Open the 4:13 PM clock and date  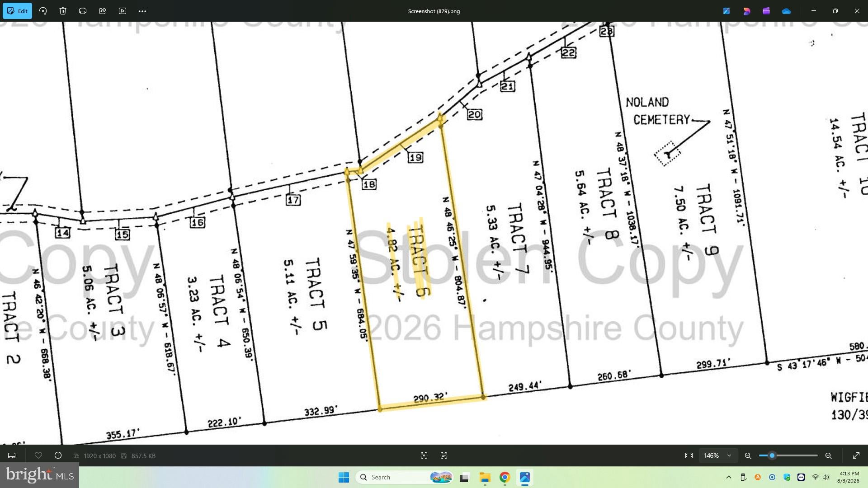tap(848, 477)
